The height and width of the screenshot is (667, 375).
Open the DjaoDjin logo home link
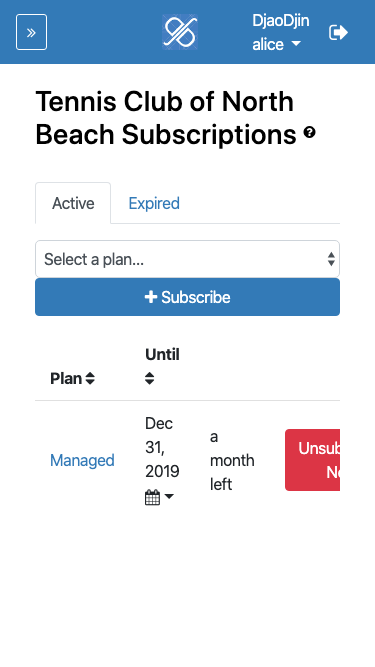(x=180, y=32)
